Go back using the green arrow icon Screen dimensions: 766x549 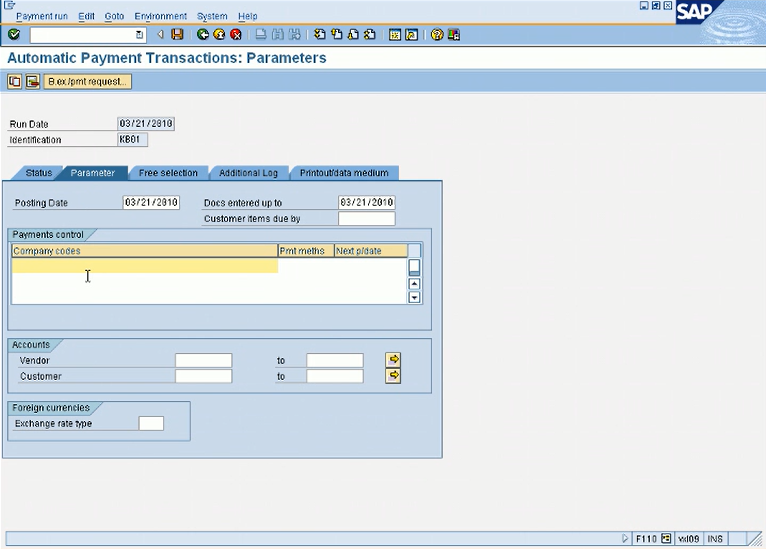pos(203,35)
